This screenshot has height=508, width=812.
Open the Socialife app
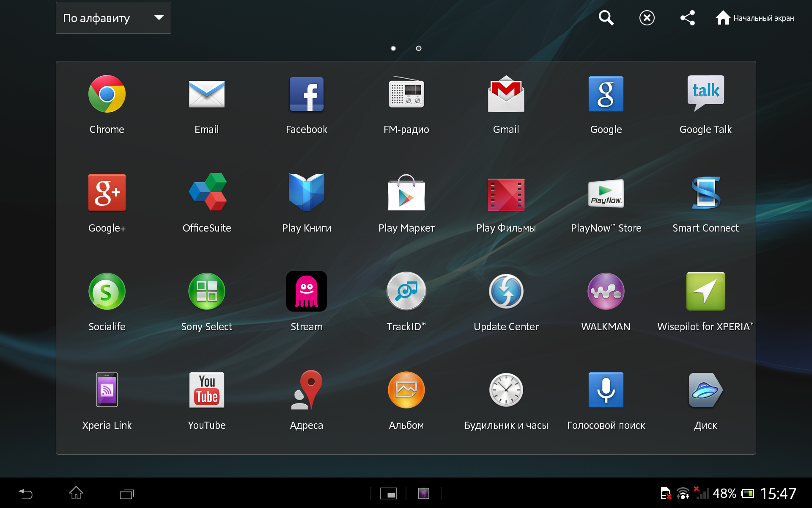coord(107,291)
